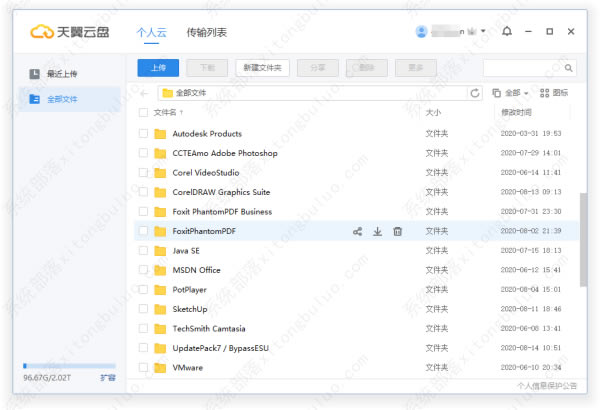Click the 个人信息保护公告 link
The image size is (600, 410).
pos(547,385)
